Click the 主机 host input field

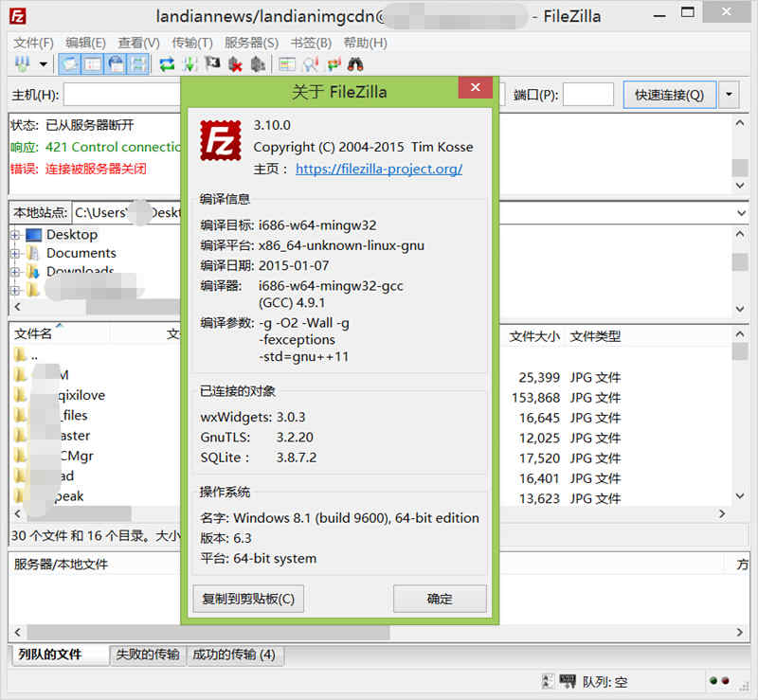coord(123,94)
